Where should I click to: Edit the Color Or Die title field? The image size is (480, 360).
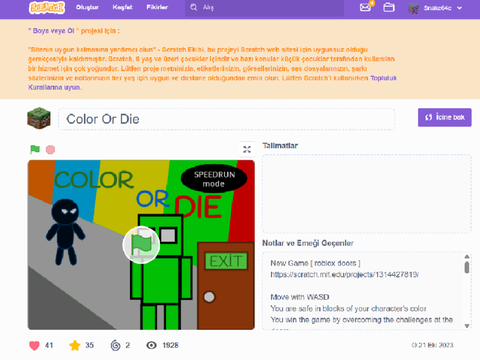click(x=227, y=119)
